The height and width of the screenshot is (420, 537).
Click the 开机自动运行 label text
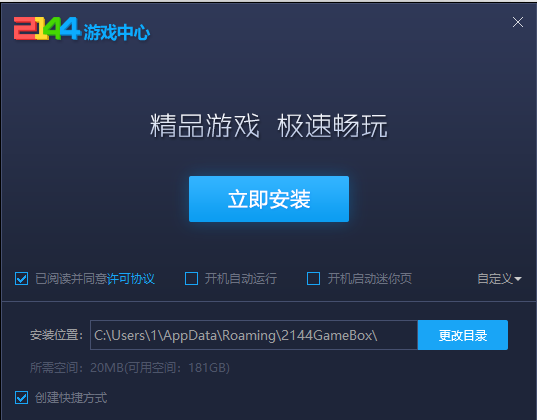pos(241,279)
